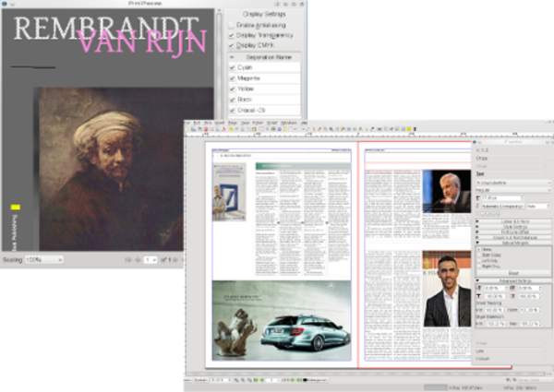Open the Insert menu
554x392 pixels.
click(x=220, y=123)
